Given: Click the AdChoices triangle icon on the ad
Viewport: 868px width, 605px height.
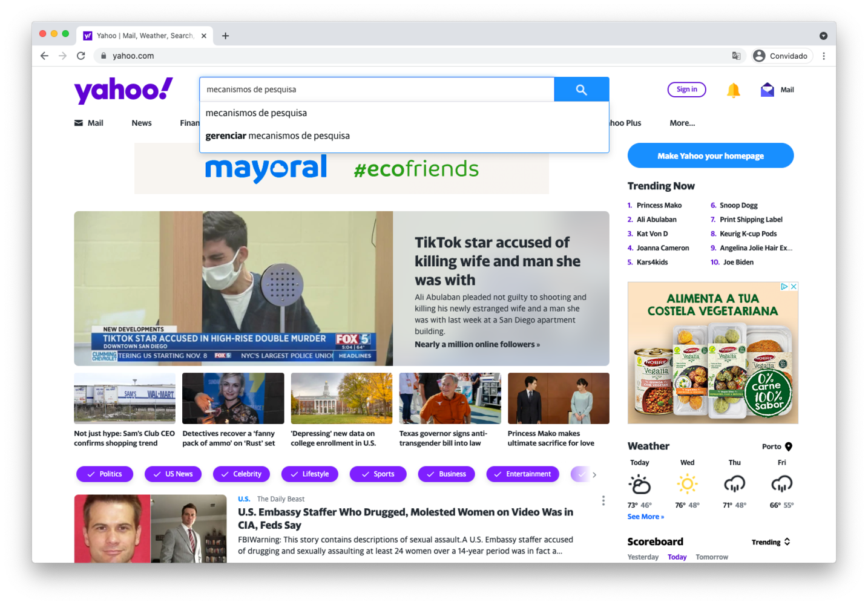Looking at the screenshot, I should click(x=784, y=287).
